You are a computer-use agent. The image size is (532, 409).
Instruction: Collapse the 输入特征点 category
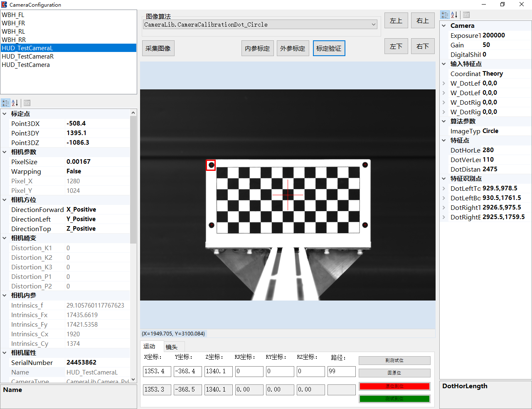click(444, 64)
